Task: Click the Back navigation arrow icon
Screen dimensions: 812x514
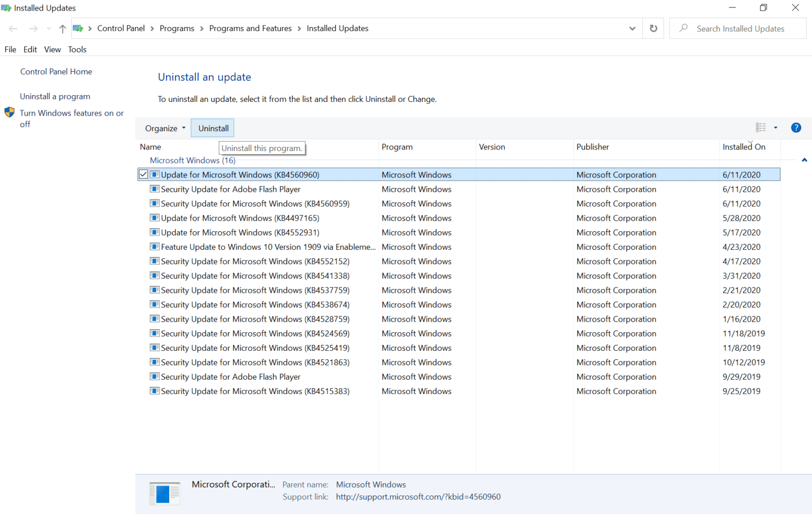Action: (13, 29)
